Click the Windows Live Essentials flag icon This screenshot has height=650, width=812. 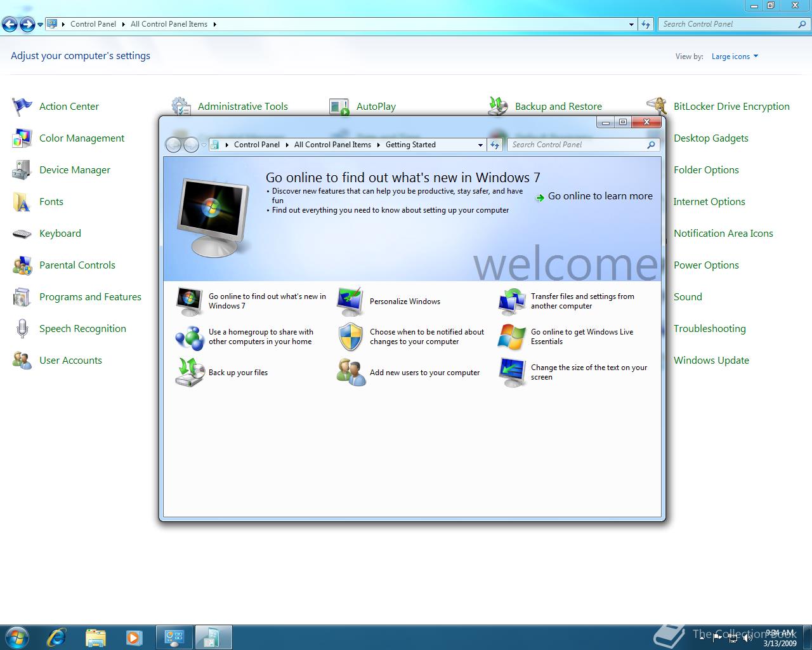click(x=511, y=337)
